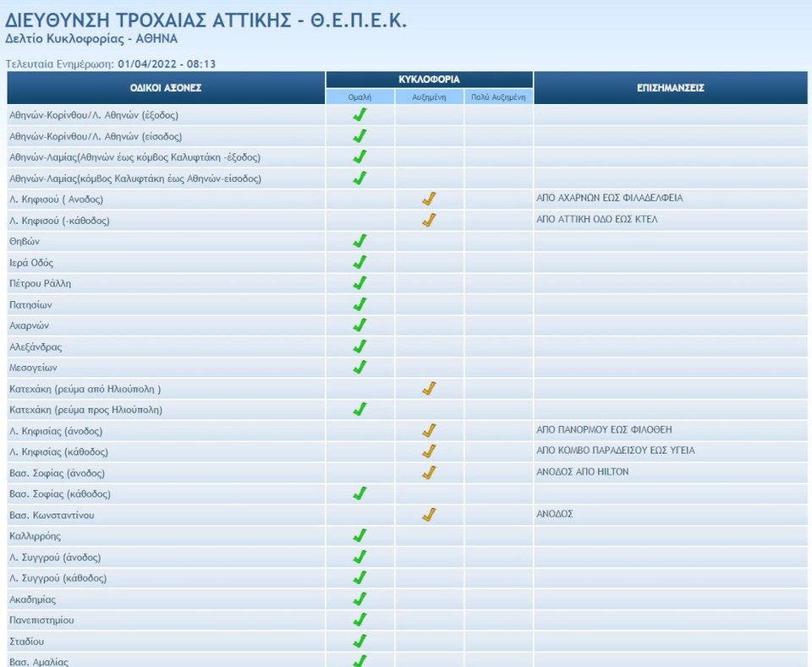Click yellow checkmark for Λ. Κηφισού (-κάθοδος)

click(429, 220)
